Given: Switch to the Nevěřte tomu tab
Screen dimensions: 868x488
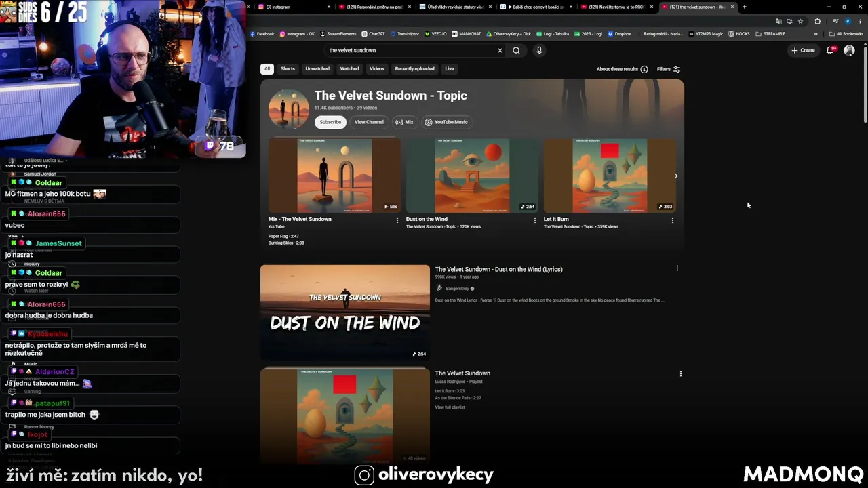Looking at the screenshot, I should coord(616,7).
